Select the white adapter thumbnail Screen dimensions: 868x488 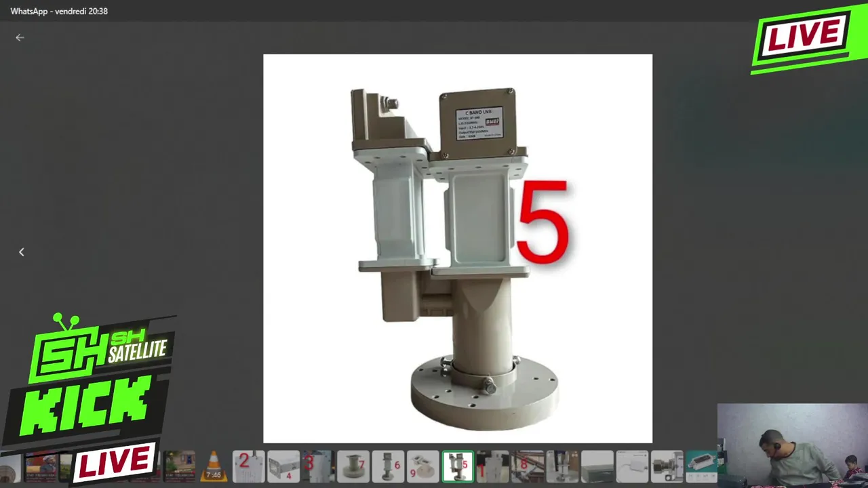tap(632, 466)
